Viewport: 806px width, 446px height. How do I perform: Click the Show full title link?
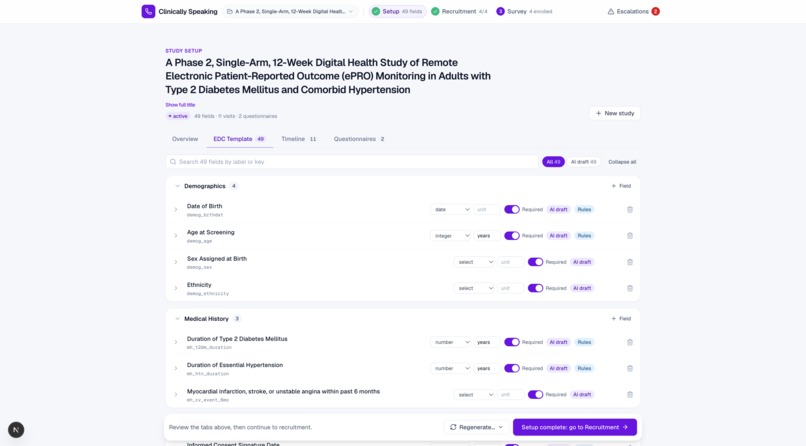(180, 105)
